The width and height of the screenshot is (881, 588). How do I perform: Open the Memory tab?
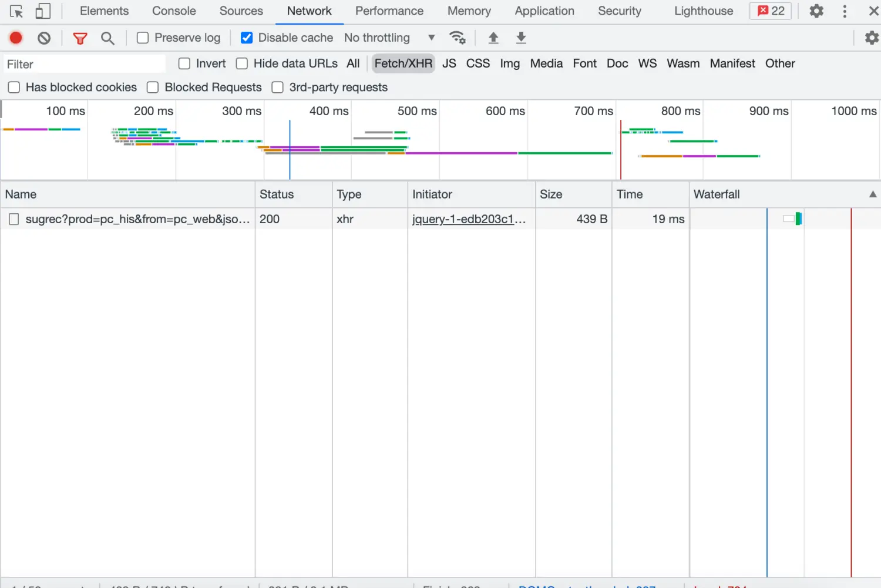(x=469, y=11)
